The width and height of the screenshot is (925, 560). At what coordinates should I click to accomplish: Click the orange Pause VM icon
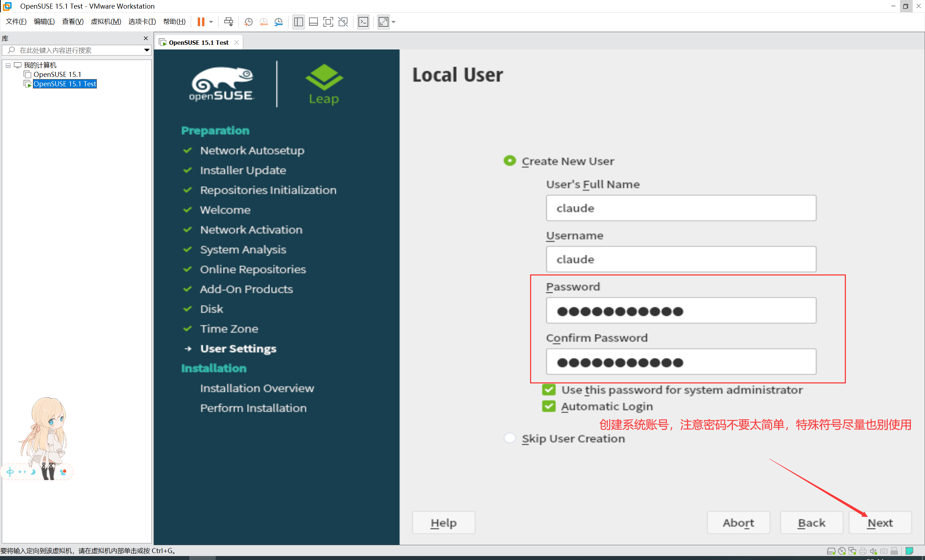point(201,22)
